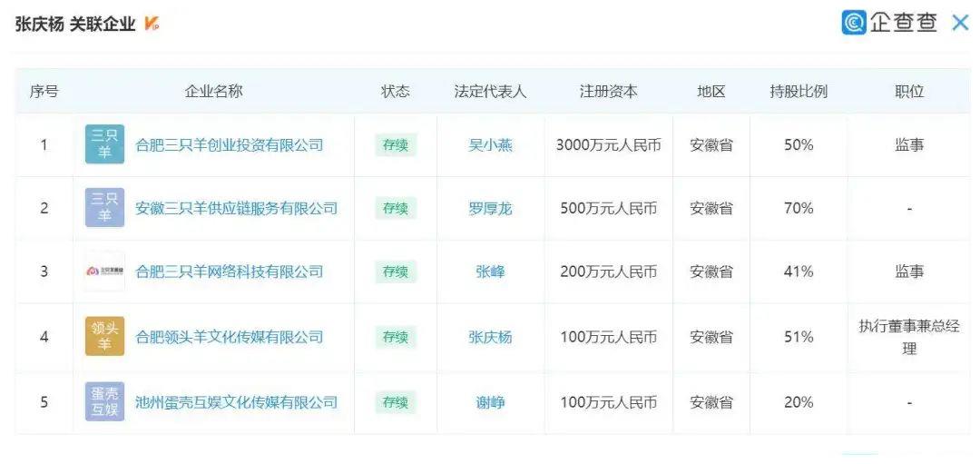The image size is (980, 464).
Task: Click the 法定代表人 column header
Action: click(491, 92)
